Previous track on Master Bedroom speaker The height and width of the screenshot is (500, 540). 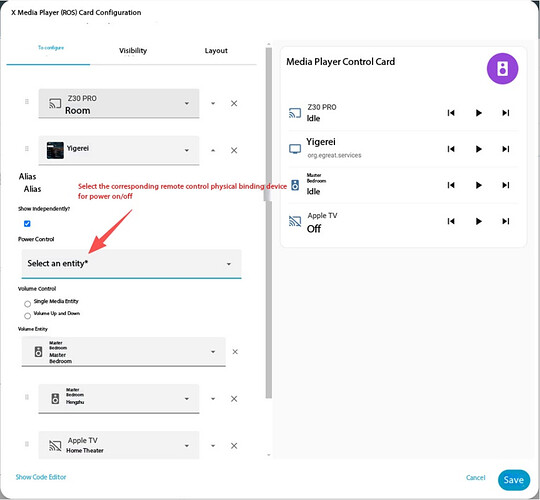click(451, 185)
